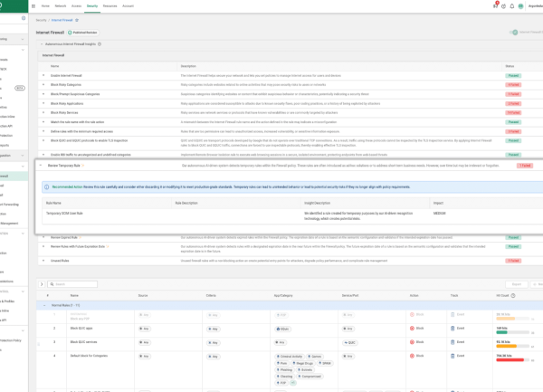Image resolution: width=543 pixels, height=392 pixels.
Task: Click the Block/Prompt Suspicious Categories row name
Action: click(75, 94)
